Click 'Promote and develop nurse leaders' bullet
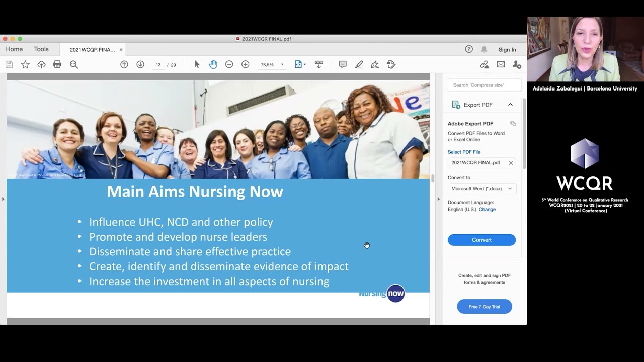The width and height of the screenshot is (644, 362). (x=178, y=237)
